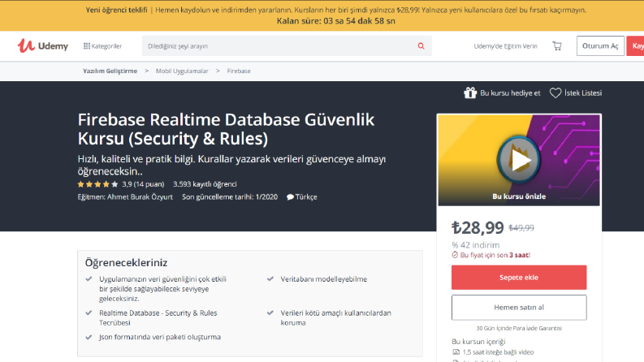Click the Oturum Aç button
This screenshot has width=644, height=362.
click(x=600, y=46)
